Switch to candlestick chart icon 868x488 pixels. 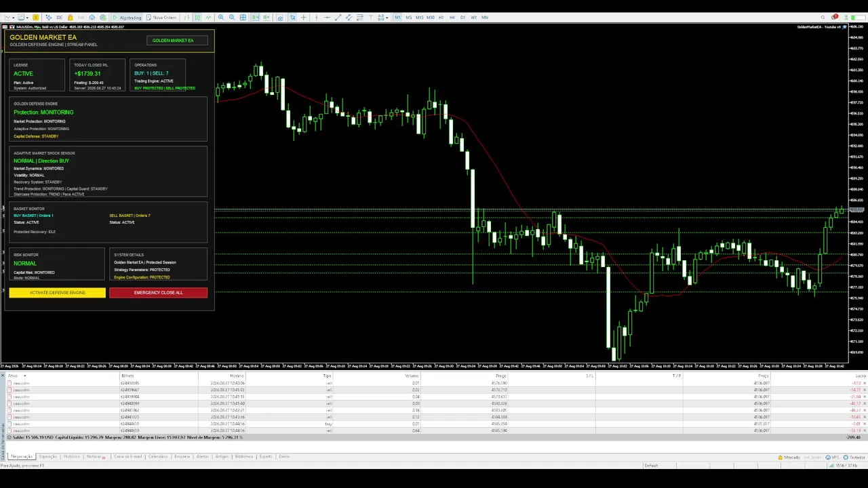(197, 17)
